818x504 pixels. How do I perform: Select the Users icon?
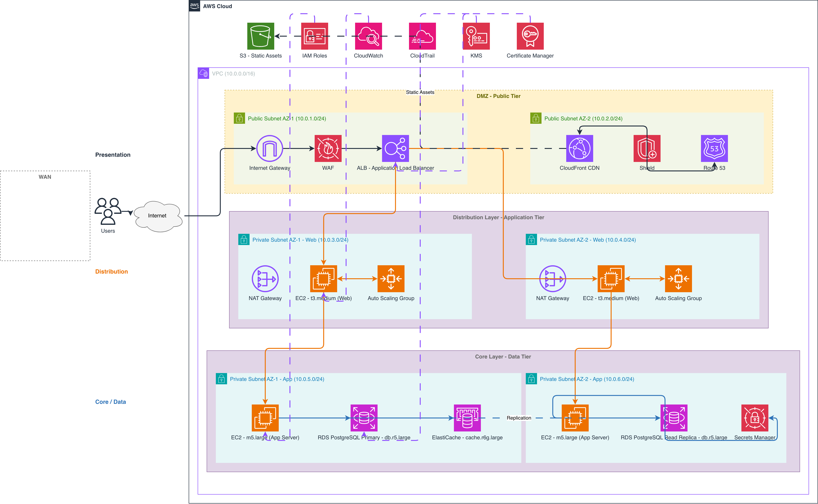click(108, 211)
